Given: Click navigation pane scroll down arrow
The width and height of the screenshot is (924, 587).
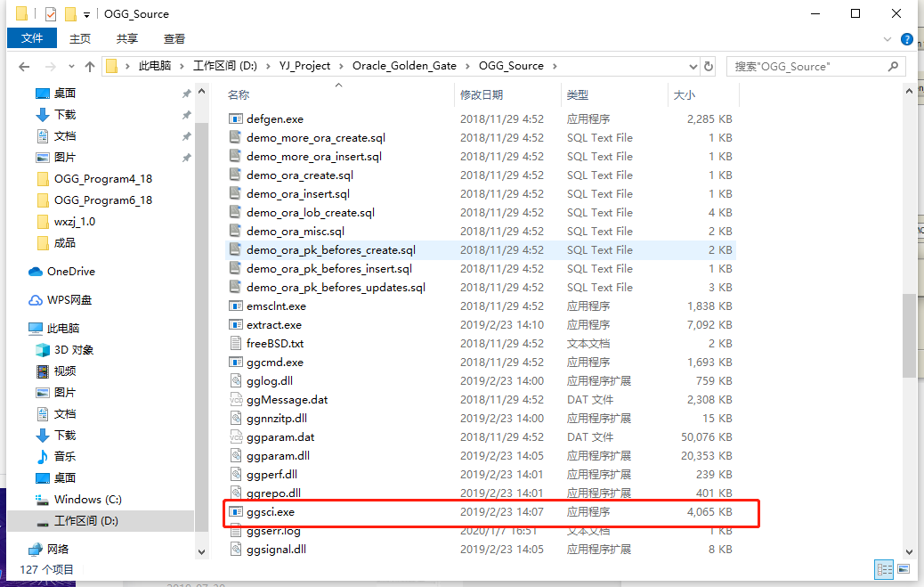Looking at the screenshot, I should pos(201,552).
